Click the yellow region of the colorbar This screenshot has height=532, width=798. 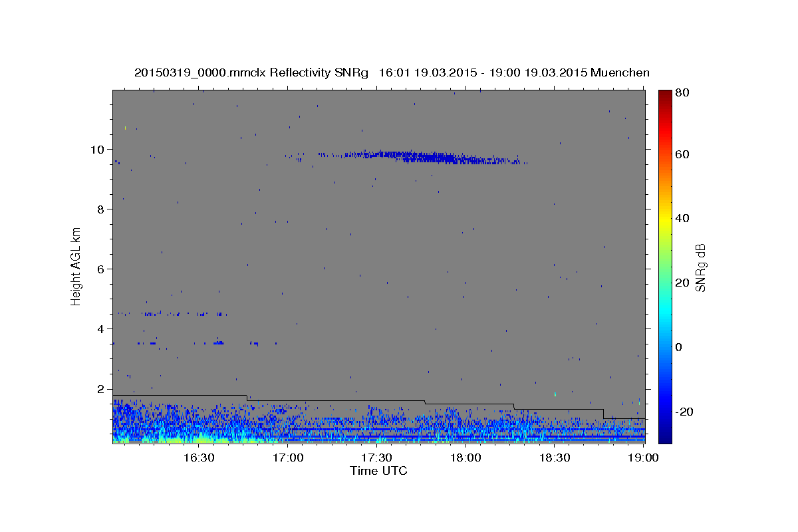click(x=665, y=221)
